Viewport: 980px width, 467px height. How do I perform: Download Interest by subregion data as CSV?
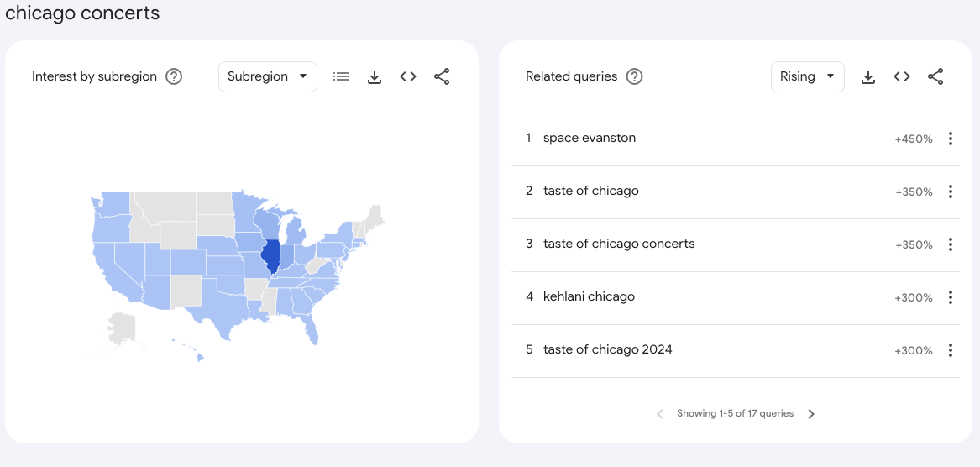[x=375, y=77]
